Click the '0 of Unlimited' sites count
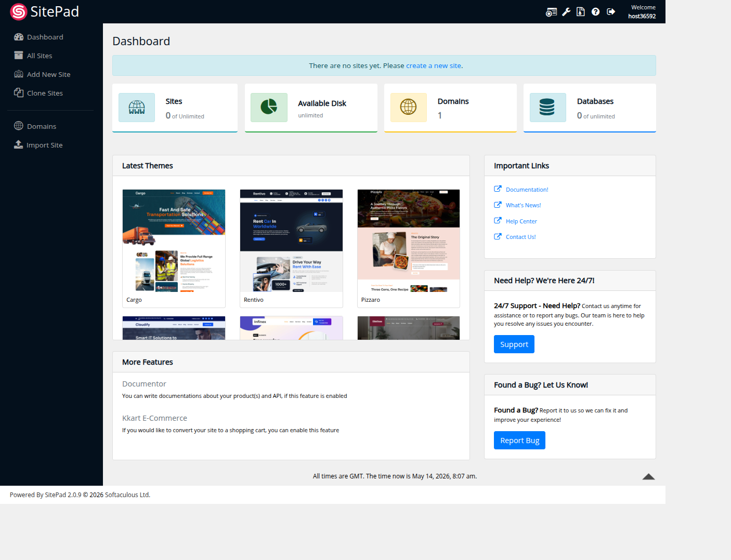The height and width of the screenshot is (560, 731). (x=185, y=116)
